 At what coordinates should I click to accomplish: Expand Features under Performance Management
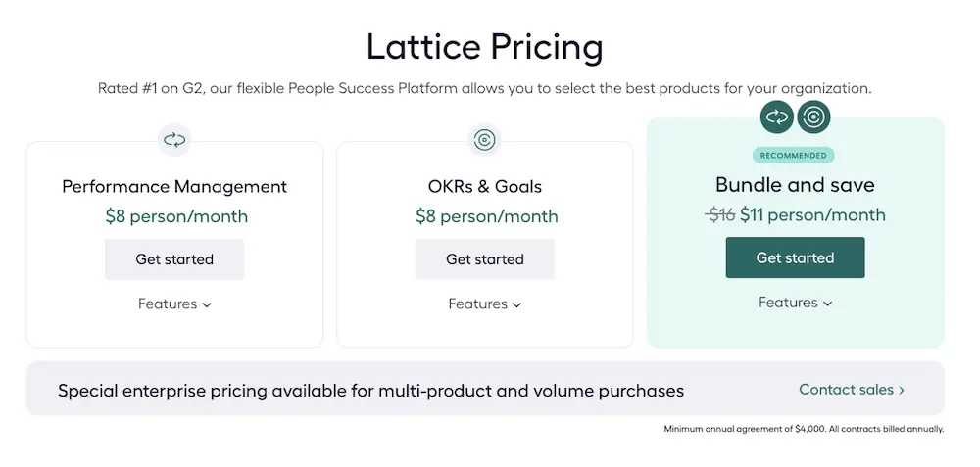(x=174, y=304)
